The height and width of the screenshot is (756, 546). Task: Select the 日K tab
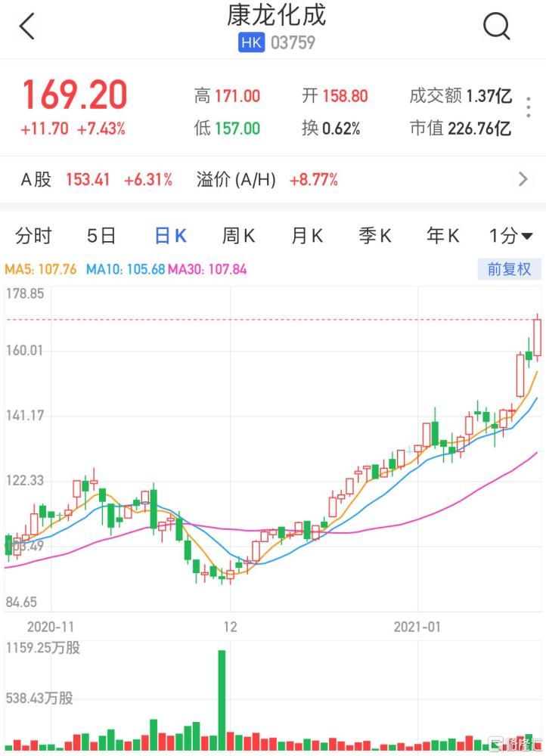(170, 236)
